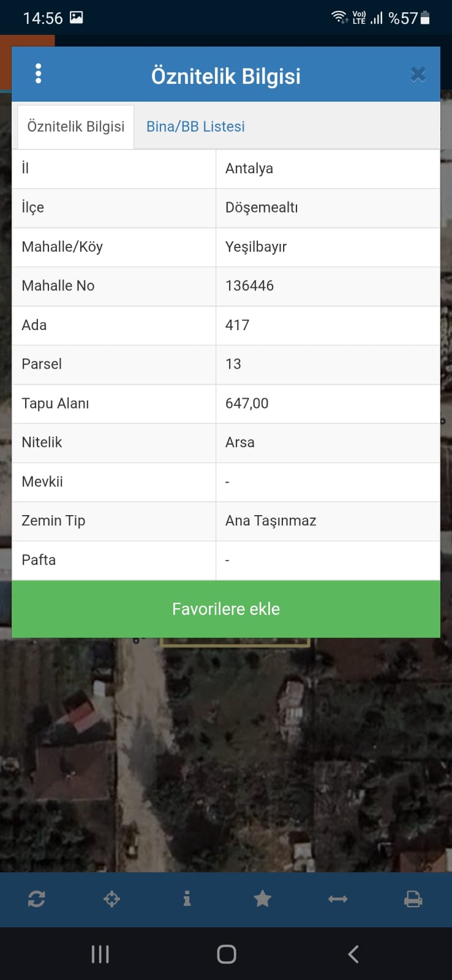The image size is (452, 980).
Task: Tap the crosshair locate icon
Action: (111, 899)
